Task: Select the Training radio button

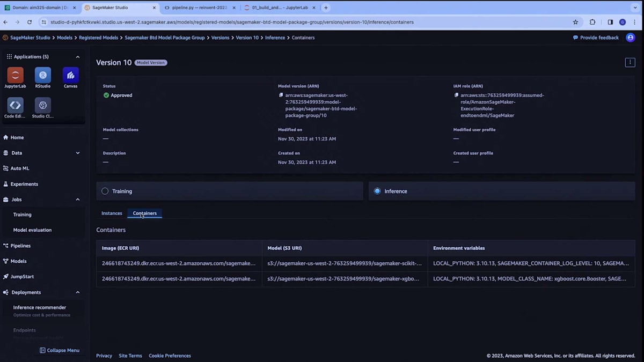Action: click(105, 191)
